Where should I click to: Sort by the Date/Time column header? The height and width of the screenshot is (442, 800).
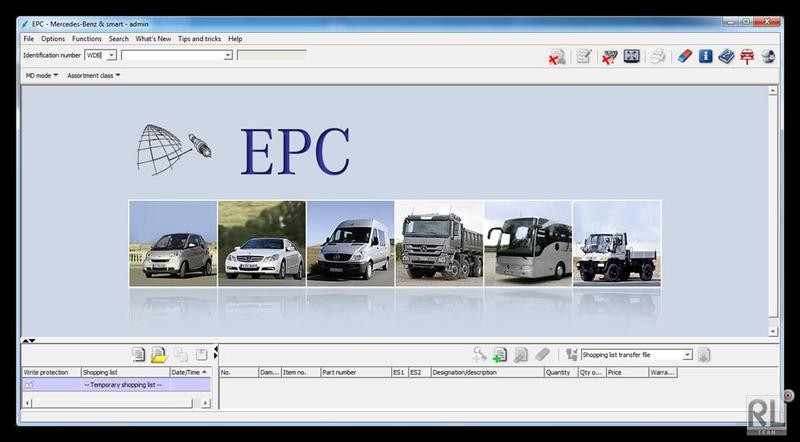coord(190,373)
